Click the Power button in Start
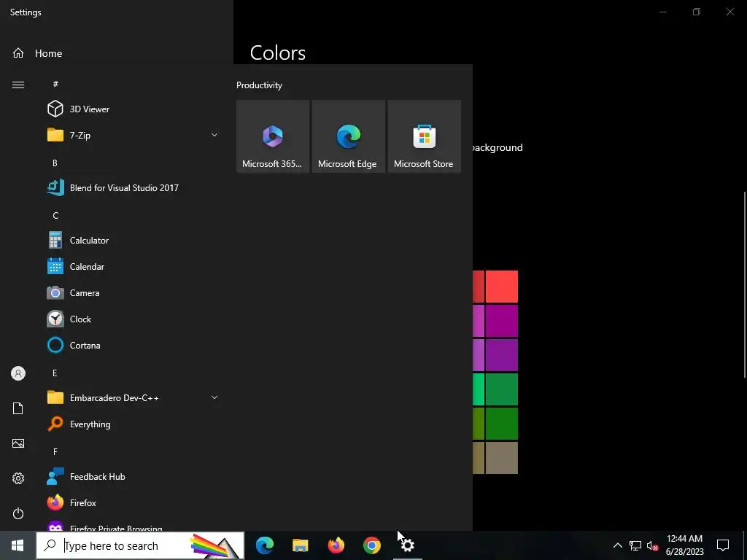The height and width of the screenshot is (560, 747). (x=18, y=513)
